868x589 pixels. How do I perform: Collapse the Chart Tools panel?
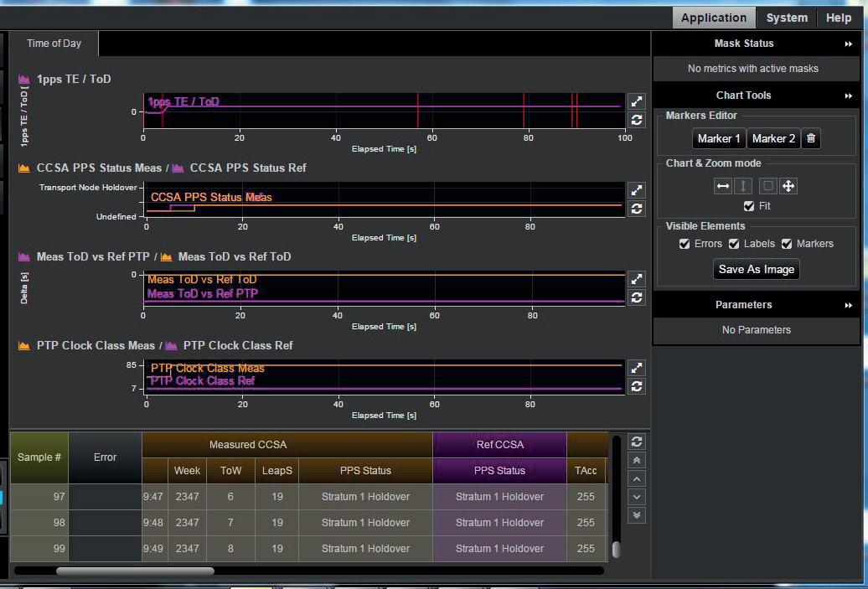point(849,96)
